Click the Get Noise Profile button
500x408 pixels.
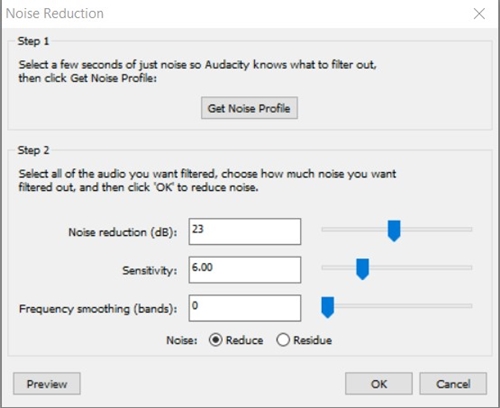[x=249, y=108]
